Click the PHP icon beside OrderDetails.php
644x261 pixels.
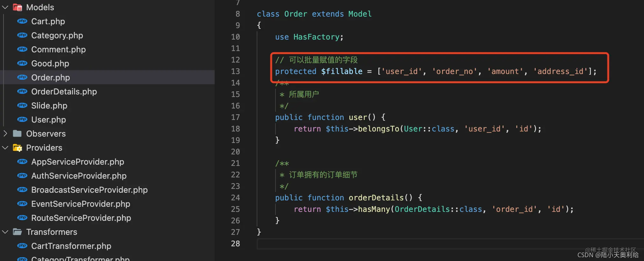coord(22,91)
